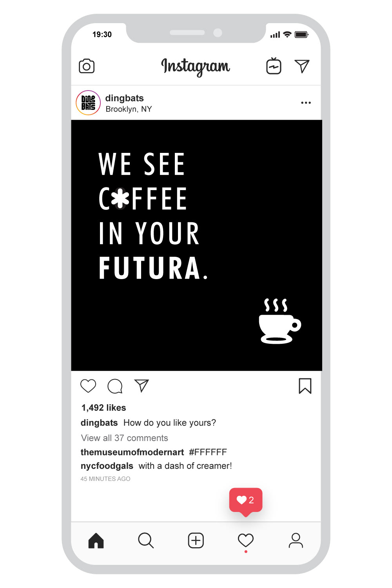Image resolution: width=392 pixels, height=588 pixels.
Task: Expand View all 37 comments
Action: pyautogui.click(x=124, y=438)
